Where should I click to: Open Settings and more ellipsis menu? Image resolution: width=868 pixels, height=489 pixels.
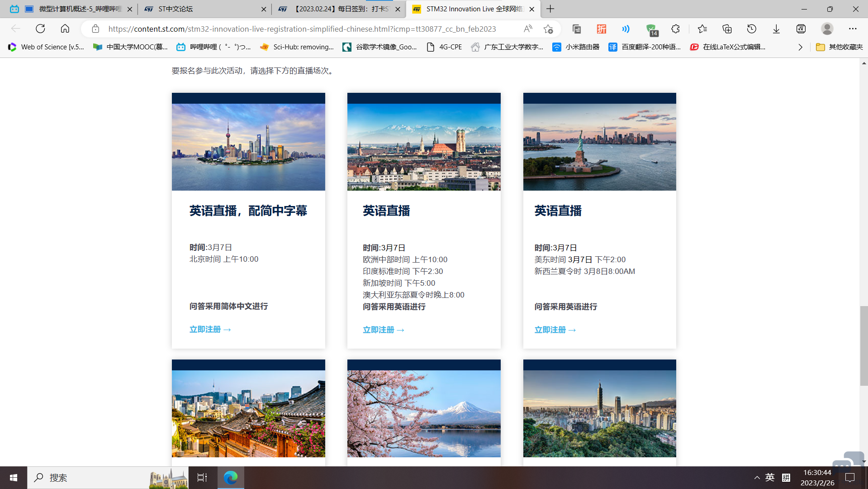point(853,29)
